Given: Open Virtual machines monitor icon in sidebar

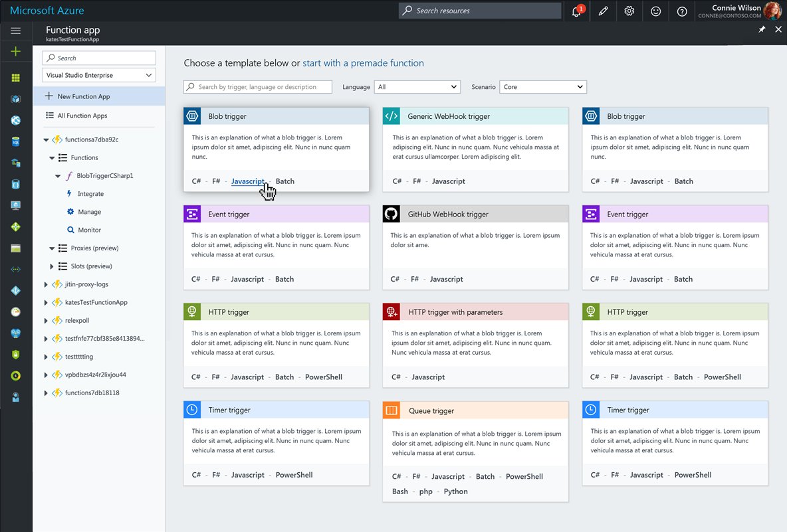Looking at the screenshot, I should point(15,206).
